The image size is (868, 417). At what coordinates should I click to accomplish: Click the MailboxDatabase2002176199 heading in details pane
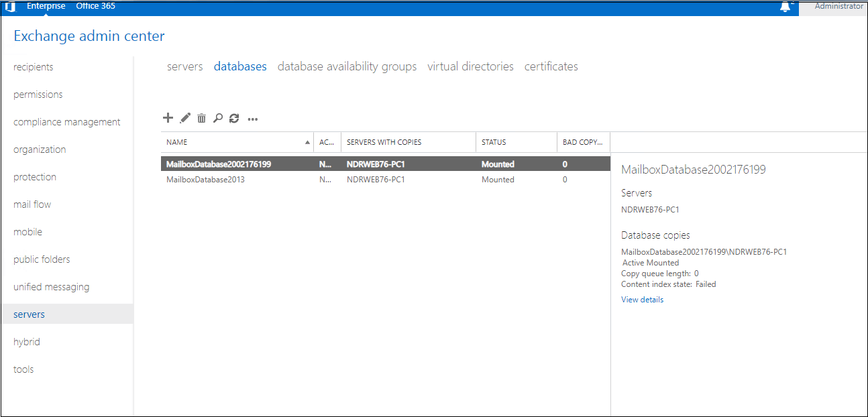[x=694, y=170]
